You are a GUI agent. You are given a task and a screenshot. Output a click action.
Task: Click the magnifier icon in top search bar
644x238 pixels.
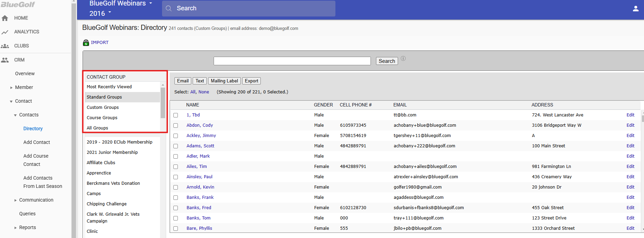click(x=169, y=8)
